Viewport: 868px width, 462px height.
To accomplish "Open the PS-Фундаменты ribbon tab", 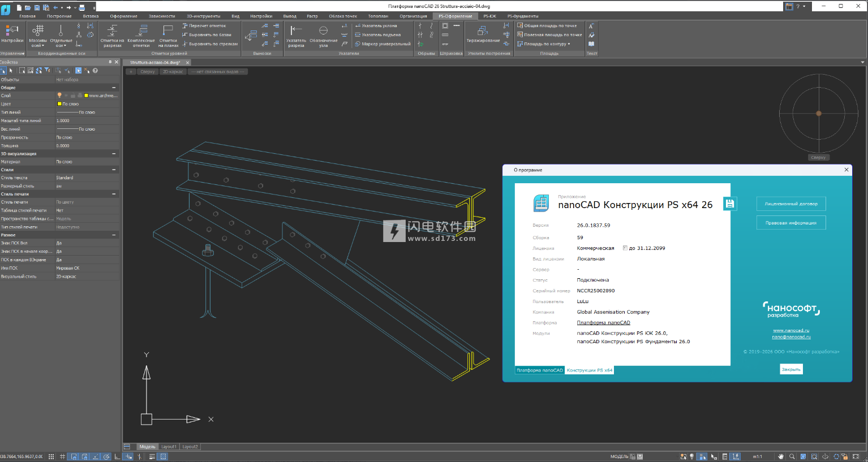I will (x=523, y=16).
